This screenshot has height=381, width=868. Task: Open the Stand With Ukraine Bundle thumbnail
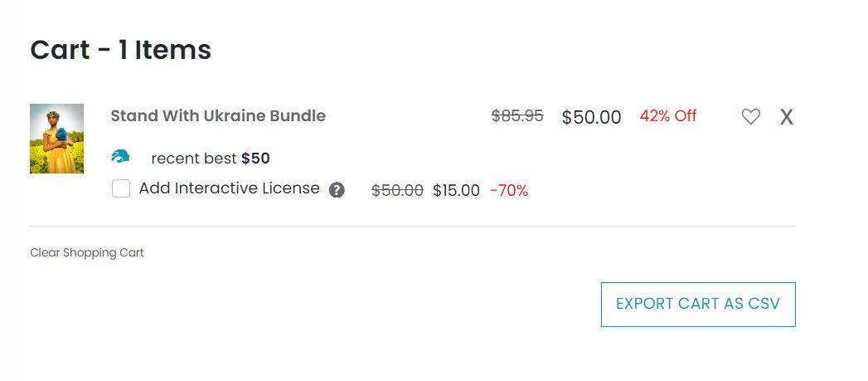tap(56, 139)
